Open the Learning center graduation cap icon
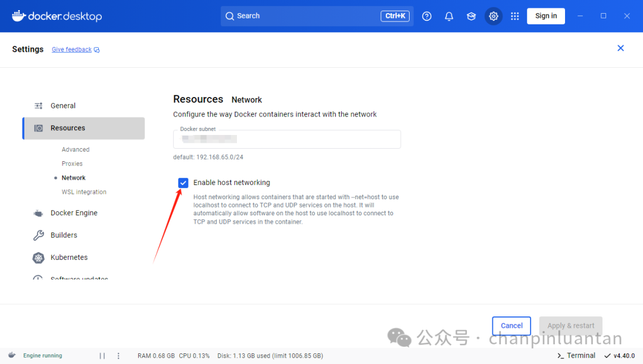The image size is (643, 364). [x=471, y=16]
